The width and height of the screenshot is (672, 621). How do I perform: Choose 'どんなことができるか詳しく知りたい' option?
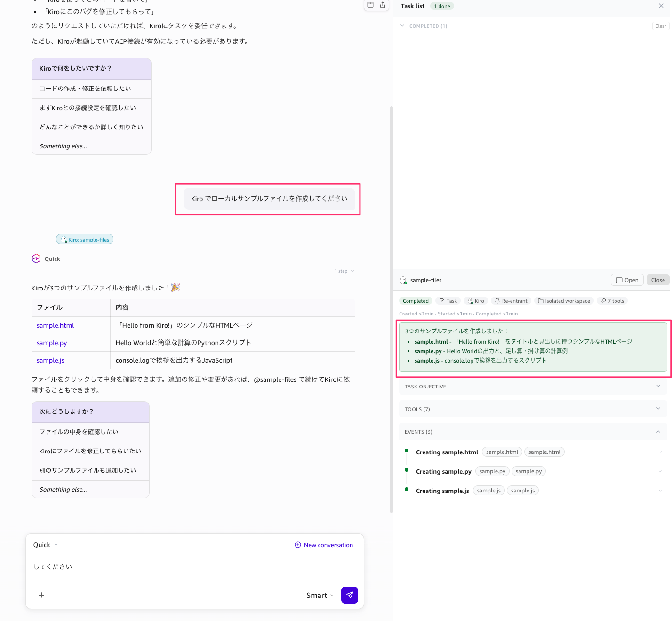click(91, 127)
